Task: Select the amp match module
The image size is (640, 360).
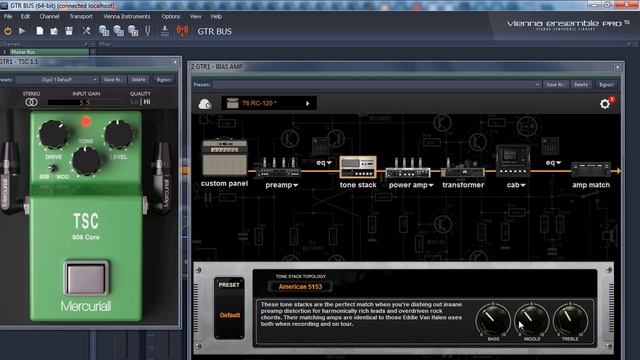Action: [591, 169]
